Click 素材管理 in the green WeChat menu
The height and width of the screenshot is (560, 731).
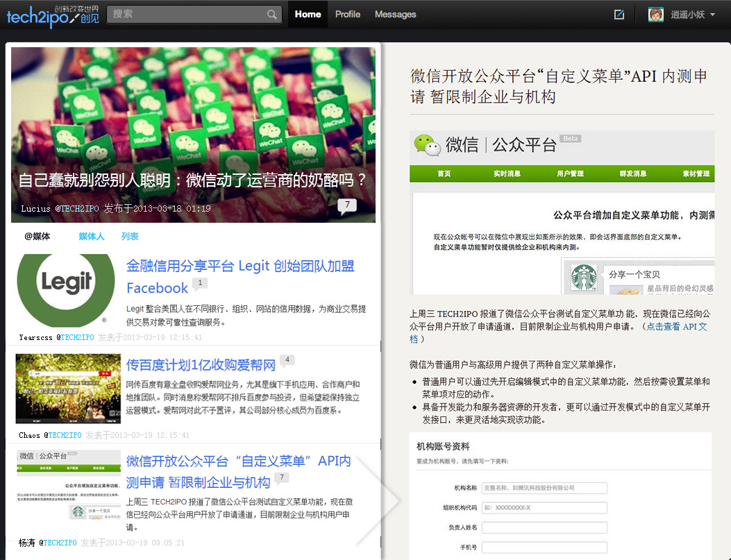(x=696, y=173)
